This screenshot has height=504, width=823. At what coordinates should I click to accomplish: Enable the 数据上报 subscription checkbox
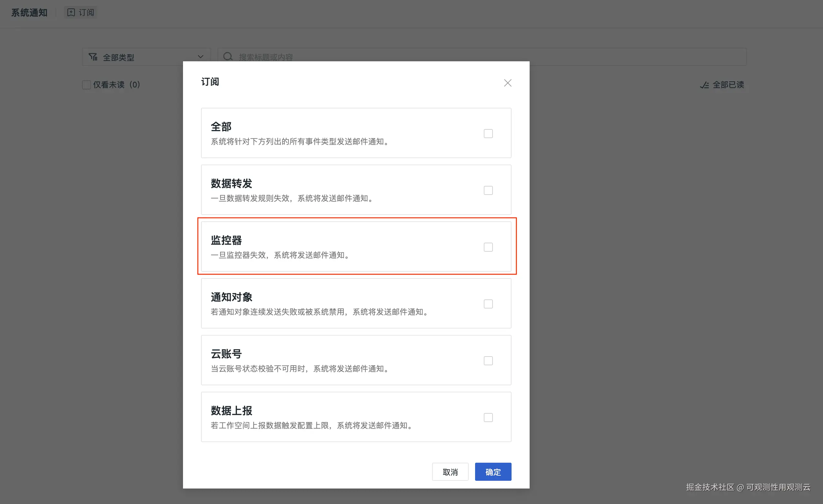488,418
